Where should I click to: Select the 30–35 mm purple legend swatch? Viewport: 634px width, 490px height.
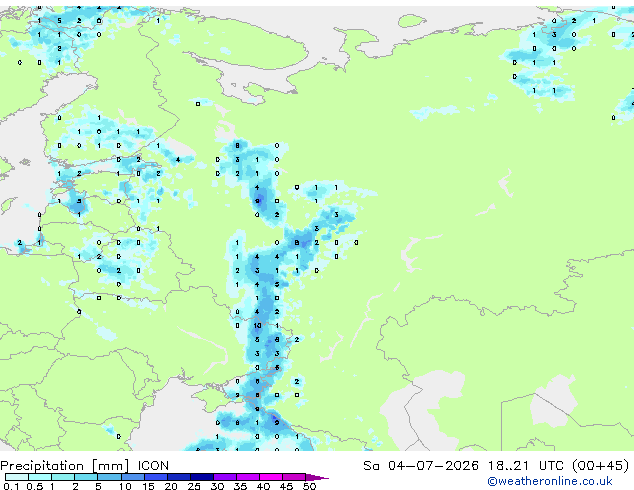pyautogui.click(x=224, y=477)
